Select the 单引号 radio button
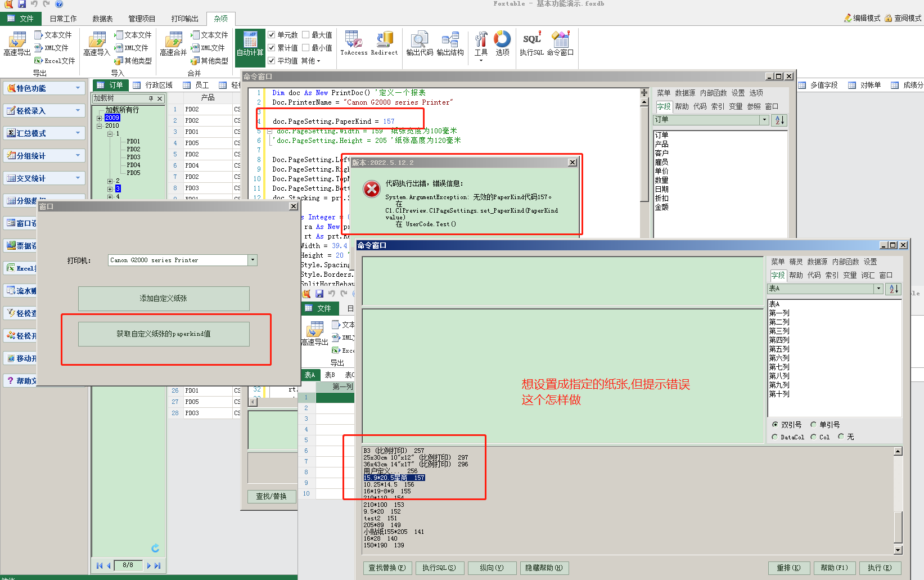The width and height of the screenshot is (924, 580). click(813, 425)
